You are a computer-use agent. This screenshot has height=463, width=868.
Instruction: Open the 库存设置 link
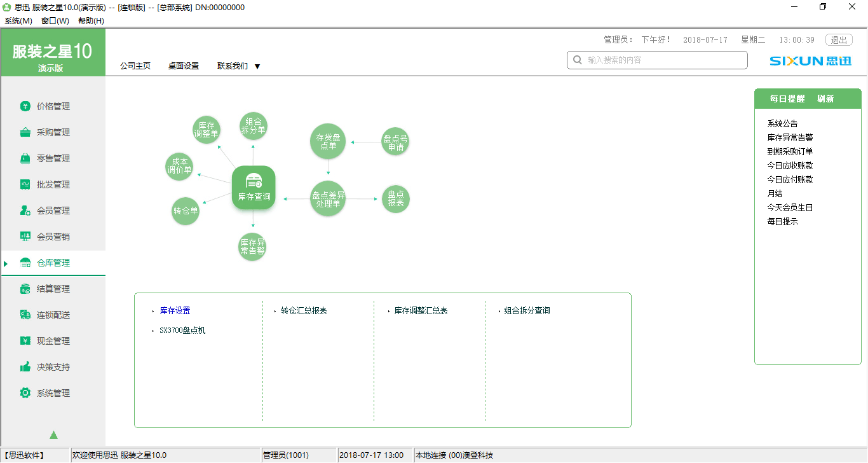pyautogui.click(x=175, y=310)
